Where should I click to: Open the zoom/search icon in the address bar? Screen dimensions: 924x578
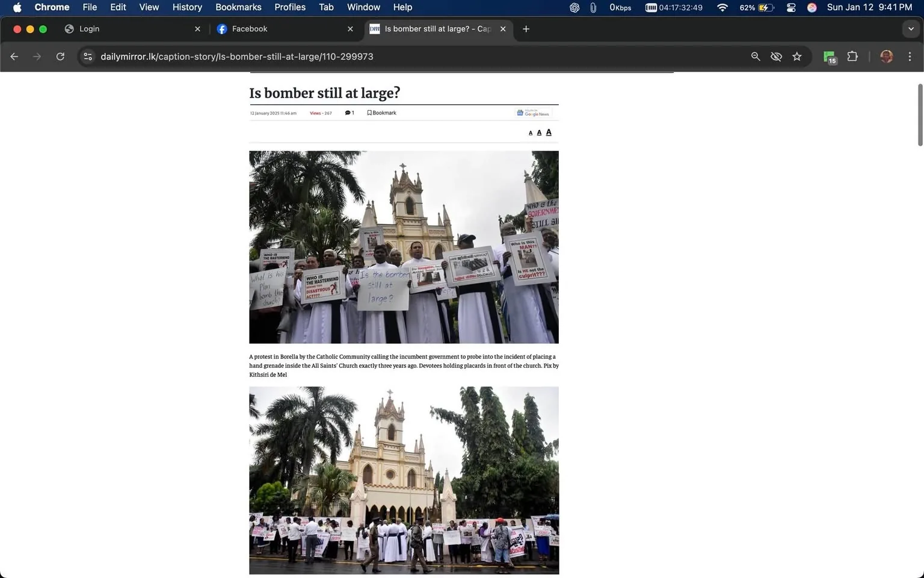pos(755,56)
